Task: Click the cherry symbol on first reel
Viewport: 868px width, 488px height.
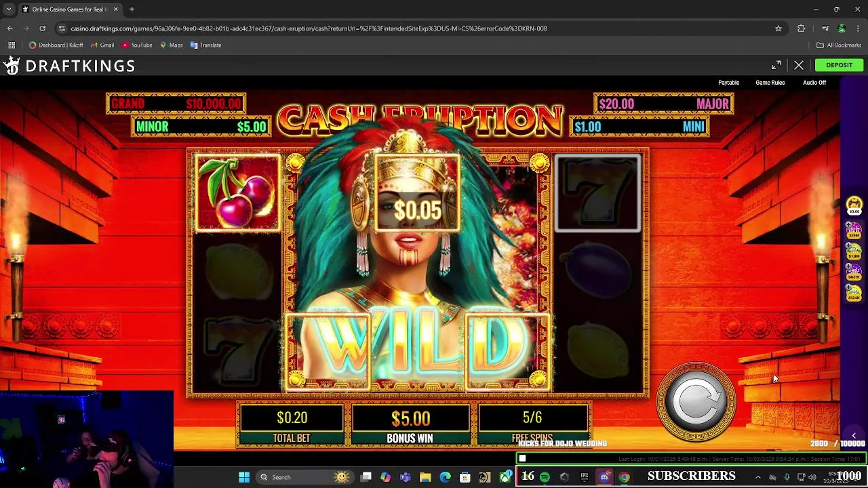Action: [x=237, y=193]
